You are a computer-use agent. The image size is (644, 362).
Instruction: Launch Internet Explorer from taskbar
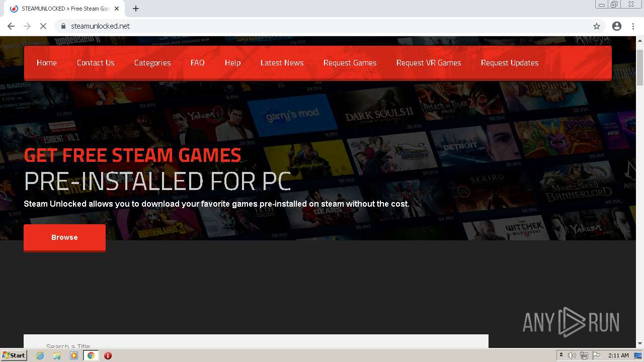(40, 355)
